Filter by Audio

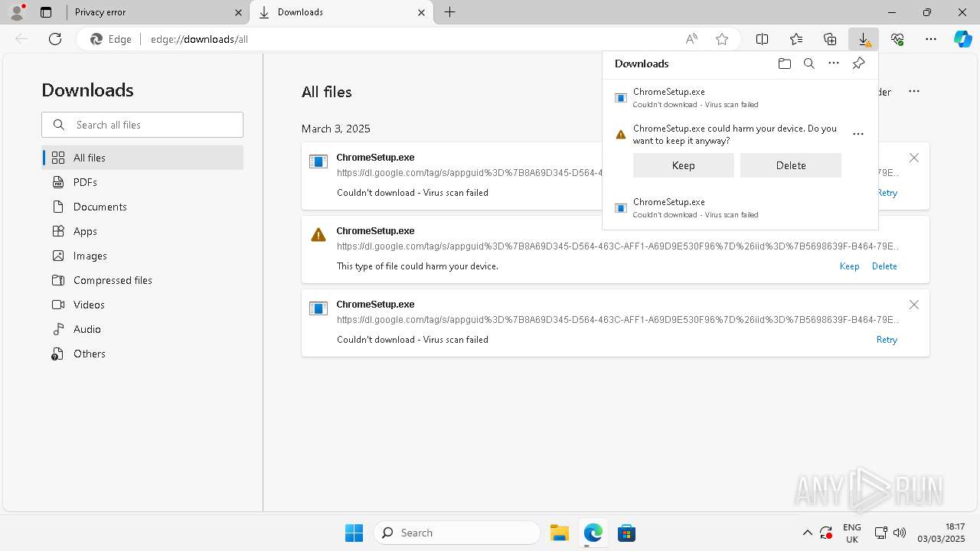[142, 329]
